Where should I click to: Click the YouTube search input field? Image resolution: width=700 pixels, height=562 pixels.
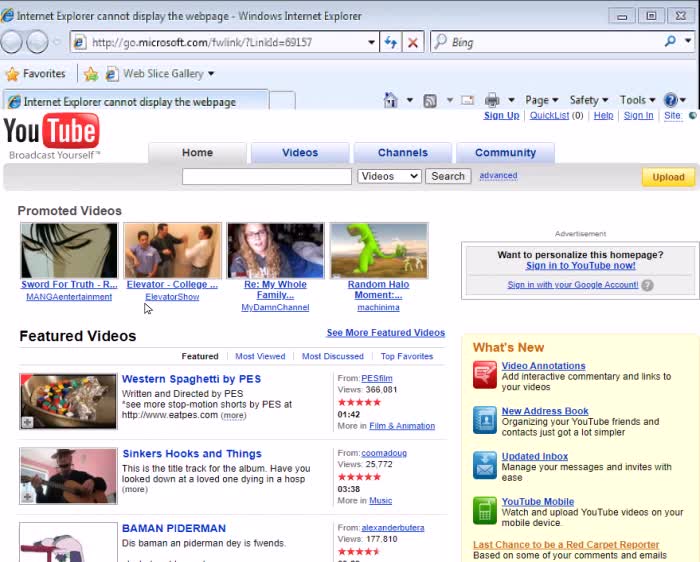point(266,176)
